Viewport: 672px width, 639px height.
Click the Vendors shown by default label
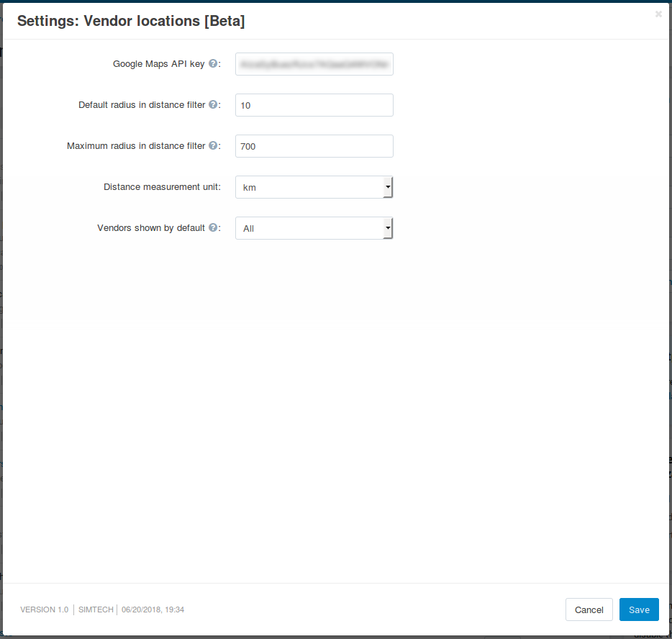pyautogui.click(x=151, y=228)
